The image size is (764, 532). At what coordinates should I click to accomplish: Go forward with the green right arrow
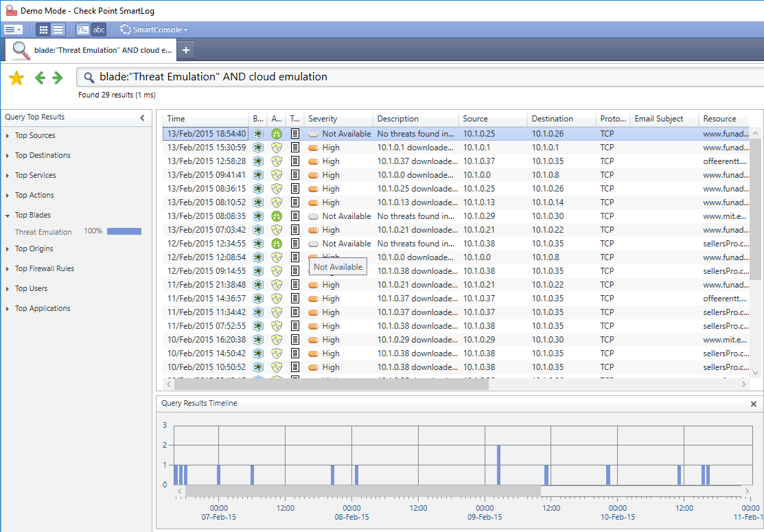(x=58, y=78)
